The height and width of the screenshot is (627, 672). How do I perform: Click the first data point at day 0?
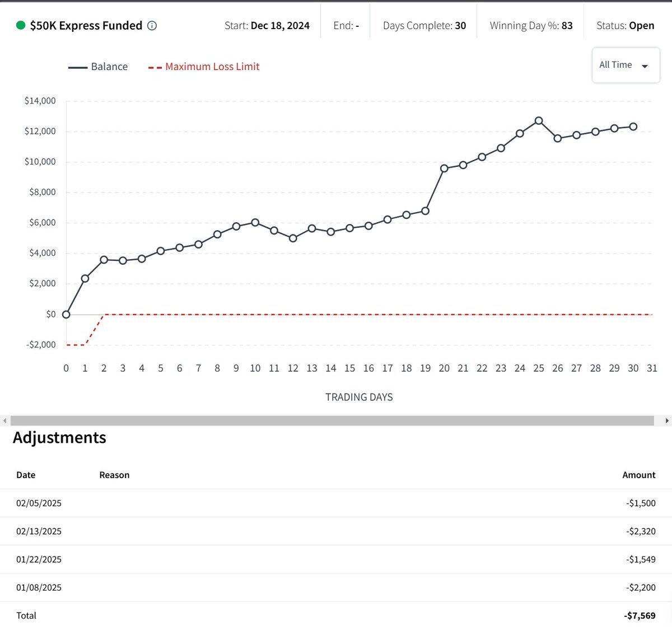pos(66,314)
